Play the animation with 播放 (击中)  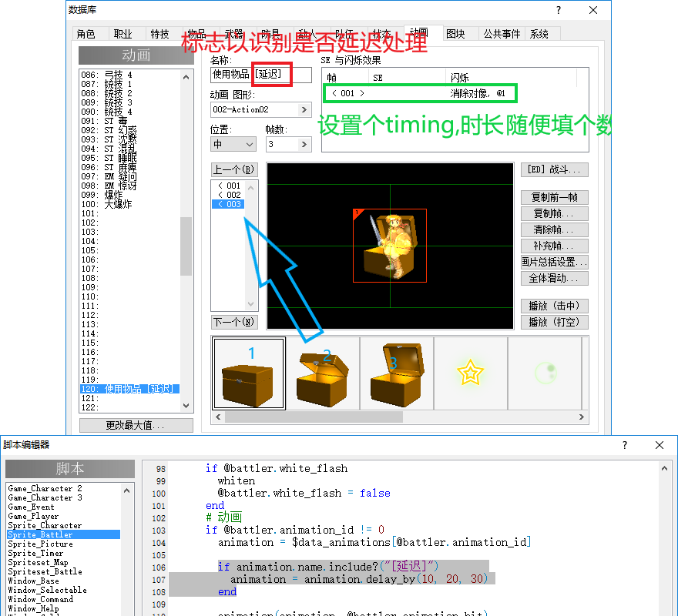554,306
